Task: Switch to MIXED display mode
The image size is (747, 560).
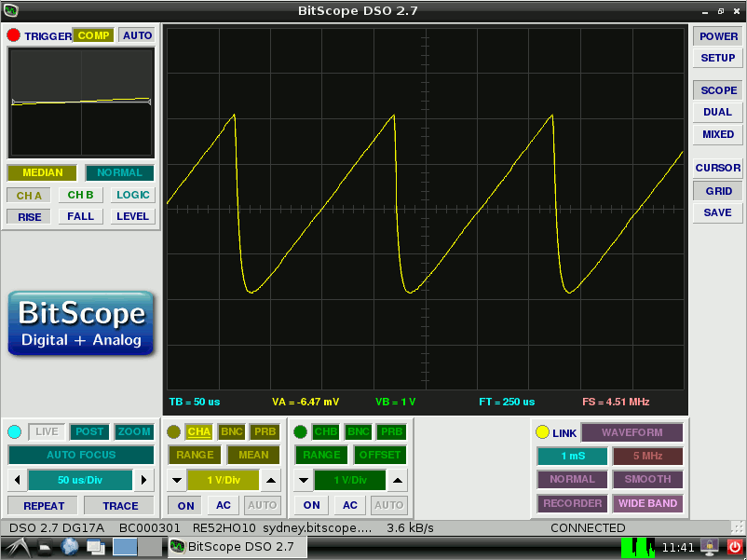Action: click(717, 134)
